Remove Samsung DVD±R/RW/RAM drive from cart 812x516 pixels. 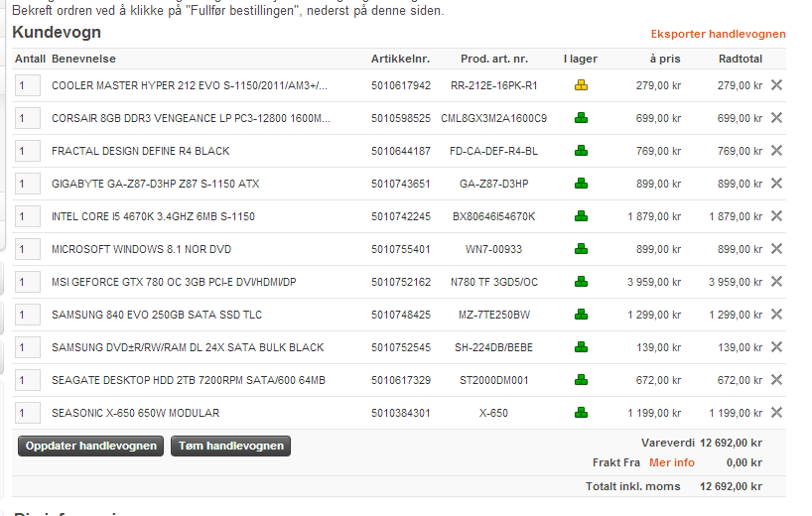click(776, 346)
